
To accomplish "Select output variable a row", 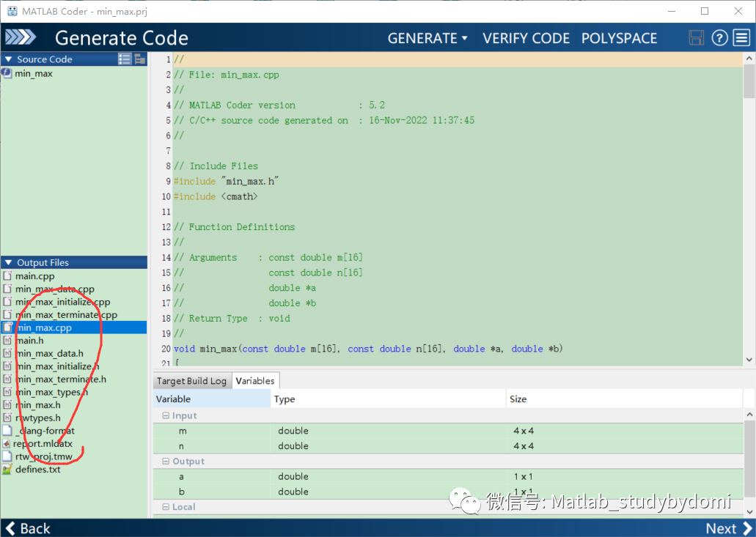I will tap(448, 476).
